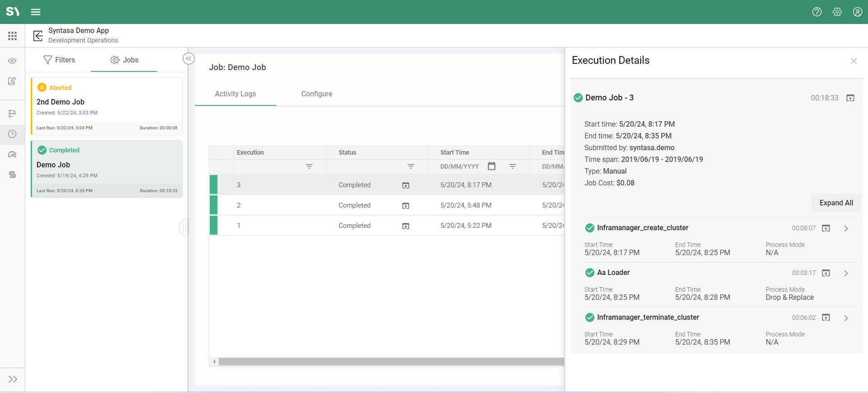Expand the left navigation sidebar

pos(13,379)
